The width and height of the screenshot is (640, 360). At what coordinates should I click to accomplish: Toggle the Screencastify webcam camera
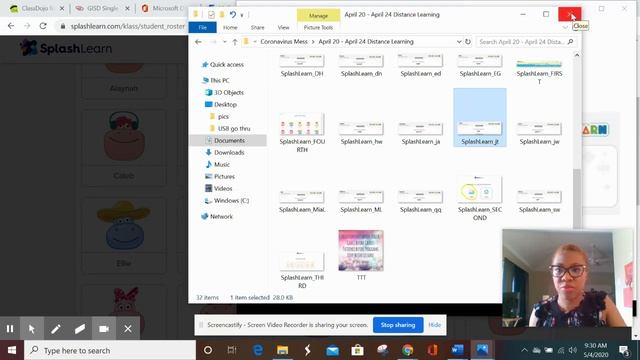click(x=104, y=329)
